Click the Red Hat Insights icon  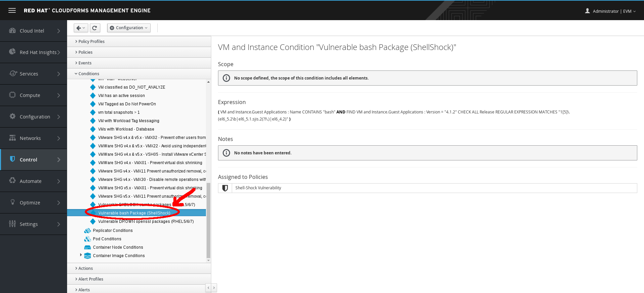pos(12,52)
